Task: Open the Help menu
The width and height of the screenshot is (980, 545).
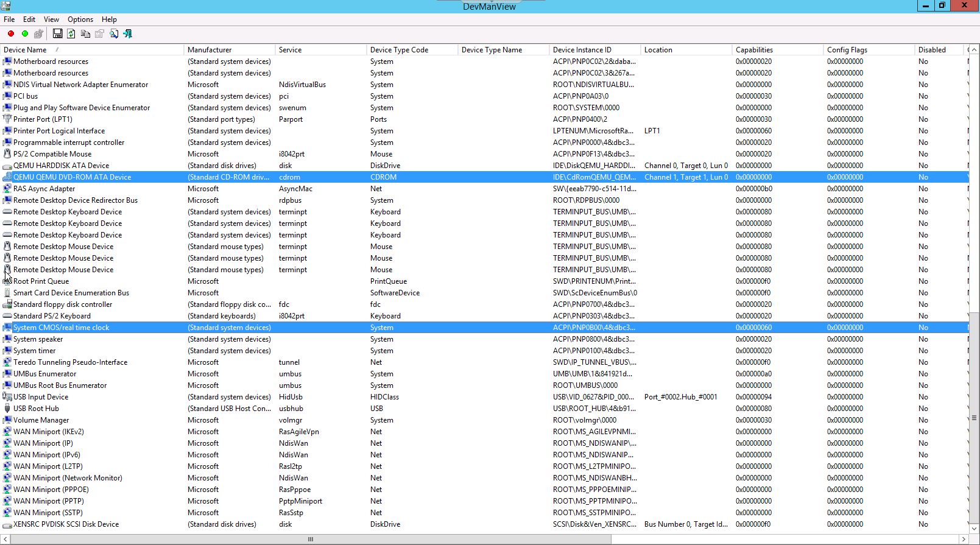Action: (x=109, y=19)
